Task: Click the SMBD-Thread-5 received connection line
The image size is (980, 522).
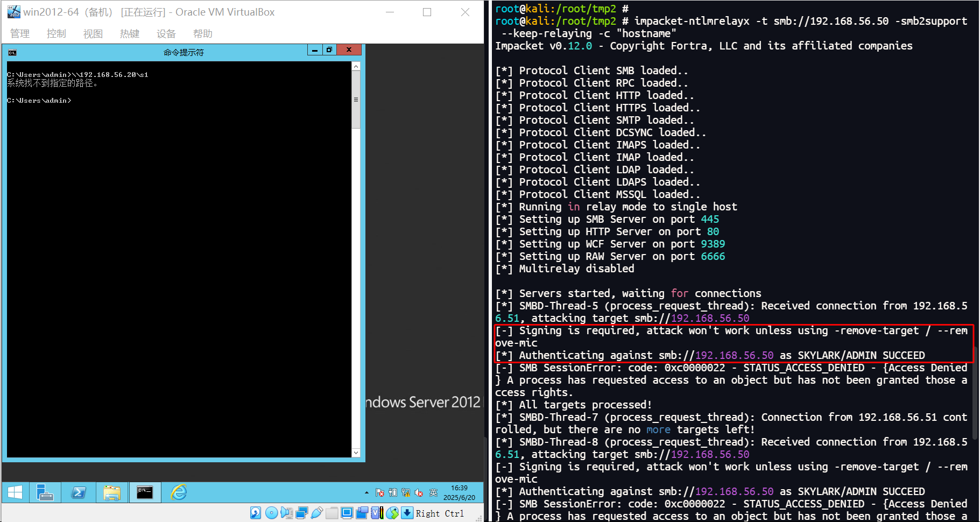Action: [731, 312]
